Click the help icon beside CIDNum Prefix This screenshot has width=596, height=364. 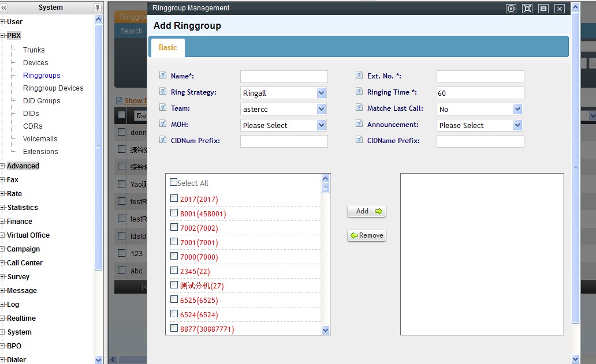coord(162,140)
